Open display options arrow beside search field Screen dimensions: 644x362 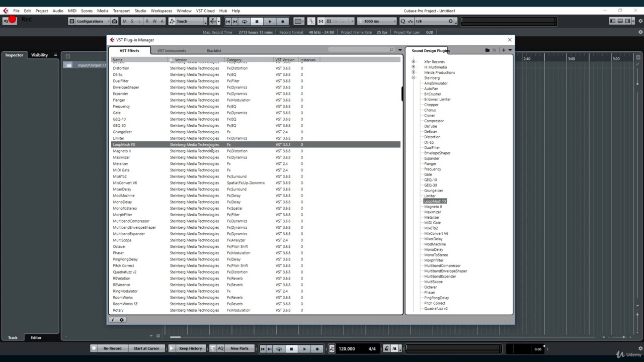click(400, 50)
